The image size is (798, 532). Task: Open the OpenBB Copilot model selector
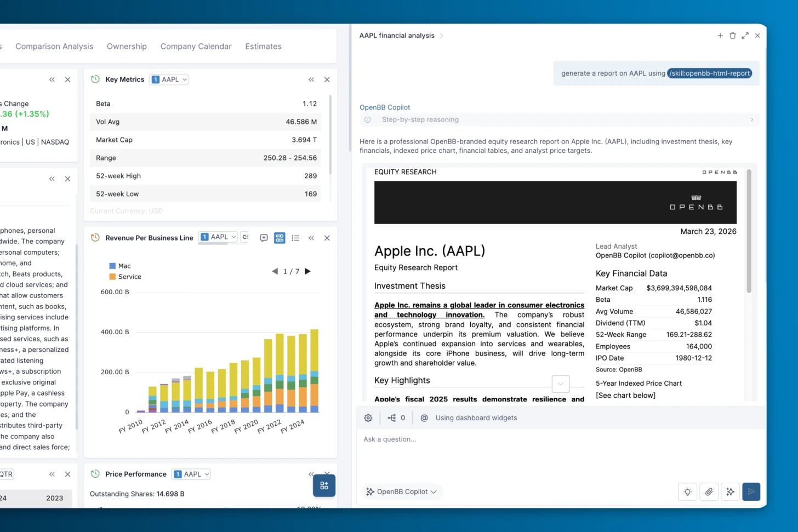pos(402,492)
